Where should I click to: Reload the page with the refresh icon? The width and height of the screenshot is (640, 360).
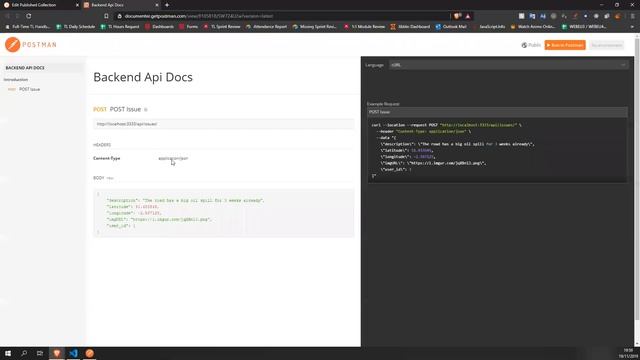[x=29, y=16]
